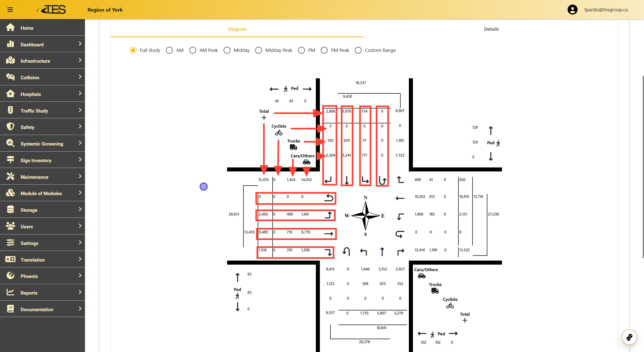This screenshot has height=352, width=644.
Task: Click the user account avatar icon
Action: (572, 10)
